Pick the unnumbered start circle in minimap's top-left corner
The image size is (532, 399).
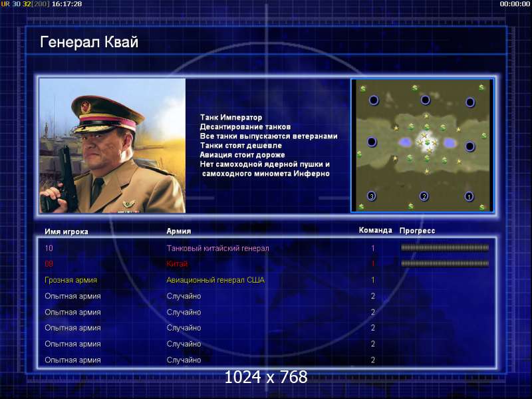(x=374, y=100)
